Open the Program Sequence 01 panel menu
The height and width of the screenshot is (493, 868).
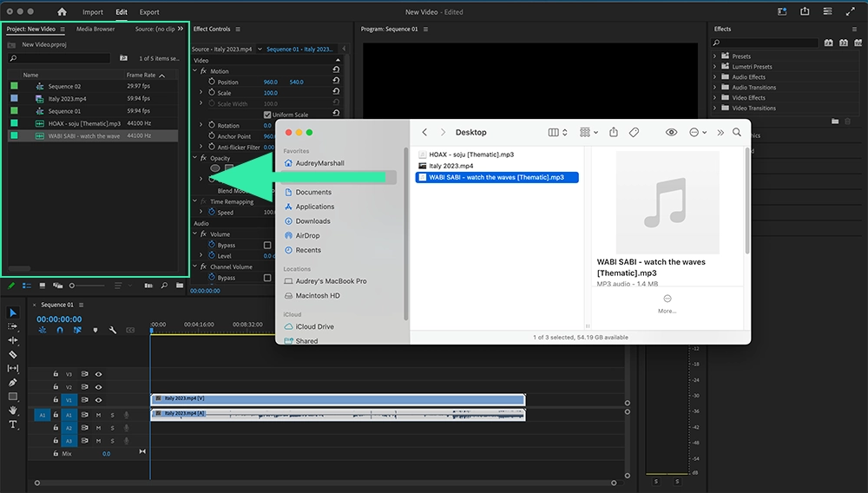[425, 29]
